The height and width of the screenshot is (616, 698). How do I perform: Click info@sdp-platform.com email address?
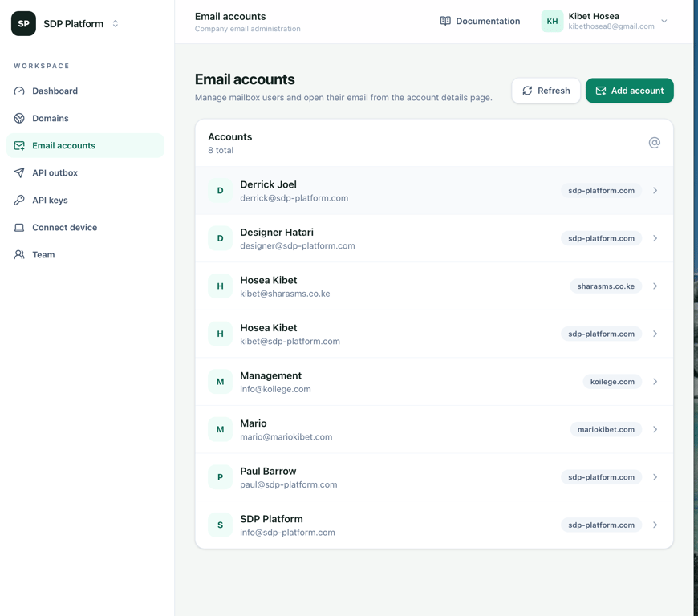pos(287,533)
